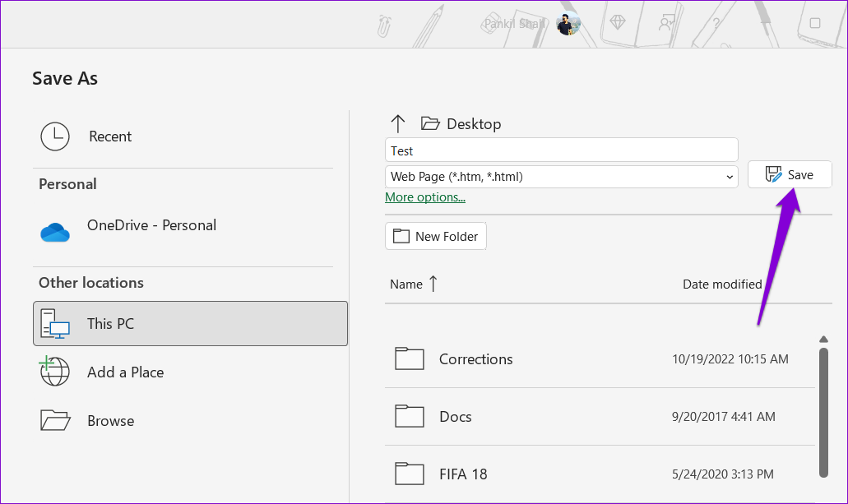Click the diamond premium icon in title bar
848x504 pixels.
[x=618, y=23]
